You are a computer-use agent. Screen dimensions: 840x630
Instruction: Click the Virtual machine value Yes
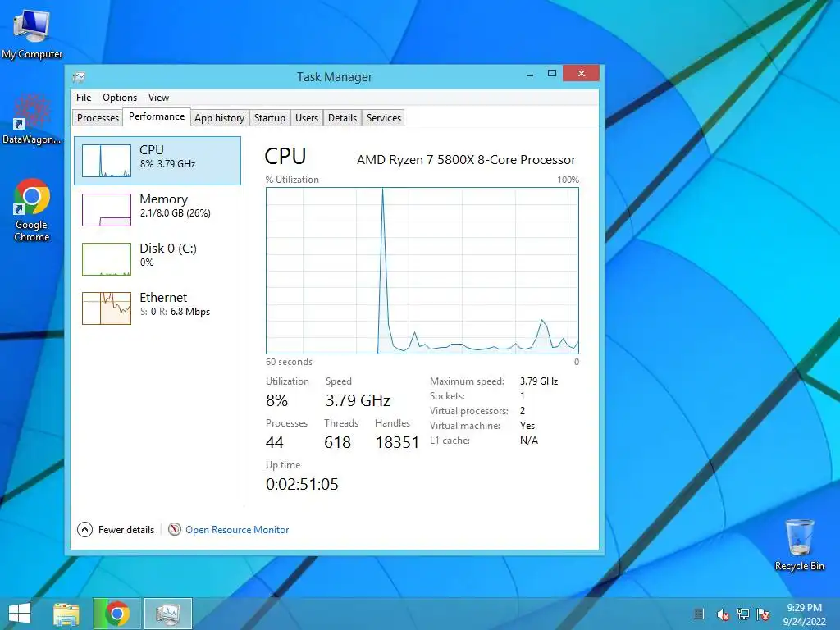click(527, 426)
